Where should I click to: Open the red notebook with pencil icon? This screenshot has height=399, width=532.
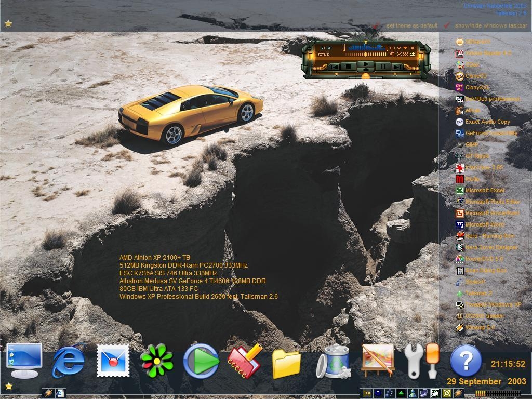coord(245,361)
